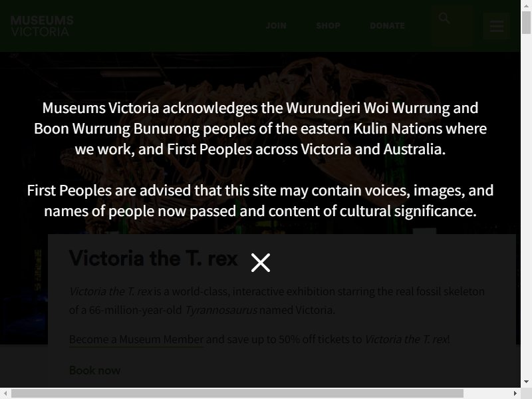
Task: Click the horizontal scrollbar left arrow
Action: pos(5,394)
